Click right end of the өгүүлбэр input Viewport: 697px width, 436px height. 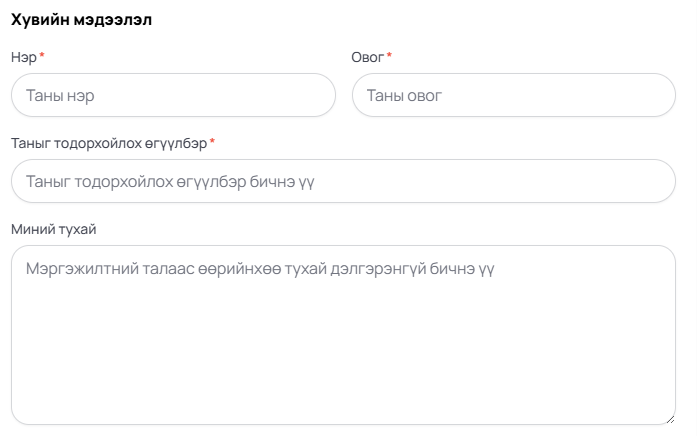click(x=658, y=181)
